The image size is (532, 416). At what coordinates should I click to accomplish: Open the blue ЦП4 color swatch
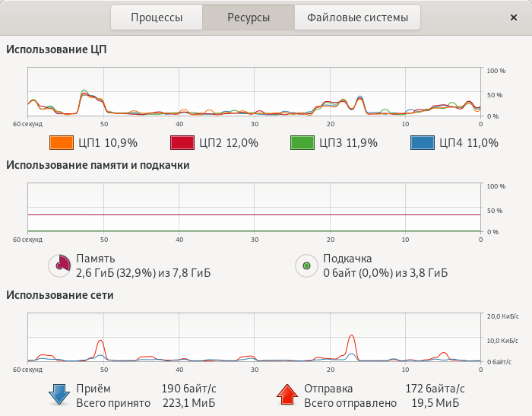[423, 142]
